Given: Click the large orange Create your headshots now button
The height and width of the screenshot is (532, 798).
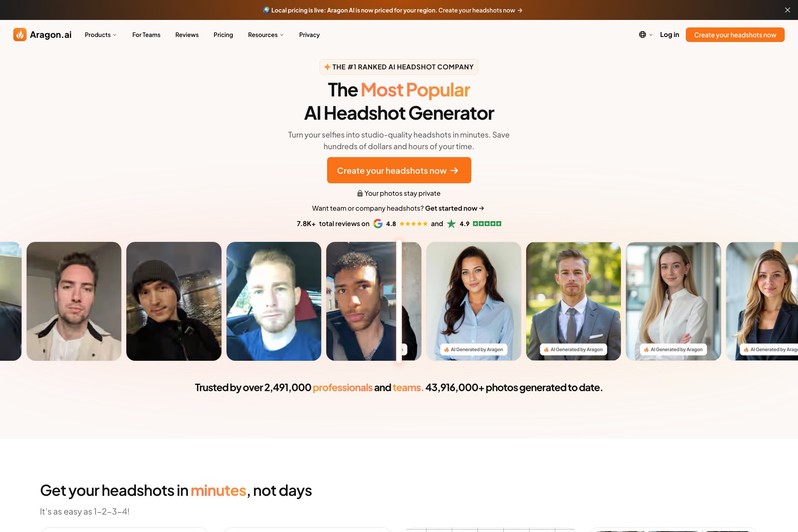Looking at the screenshot, I should pos(399,170).
